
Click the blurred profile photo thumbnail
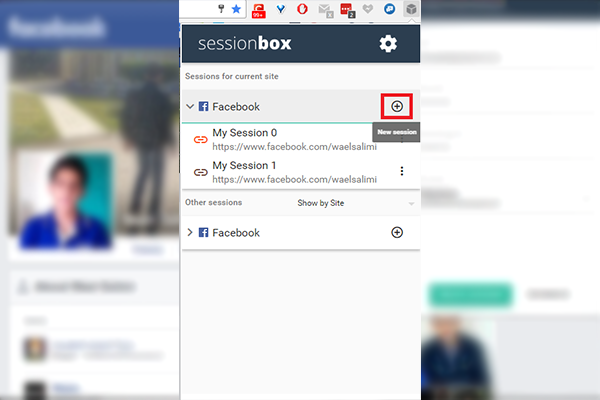(x=66, y=200)
